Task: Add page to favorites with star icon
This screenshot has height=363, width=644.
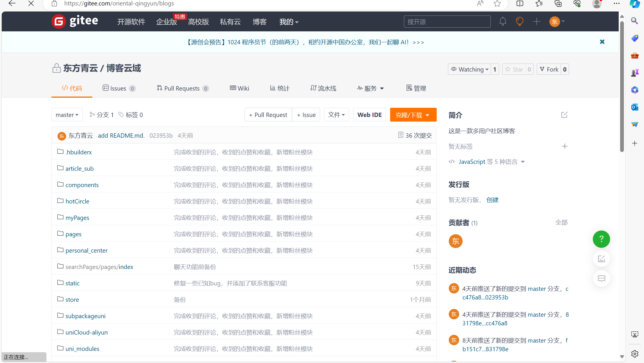Action: point(497,3)
